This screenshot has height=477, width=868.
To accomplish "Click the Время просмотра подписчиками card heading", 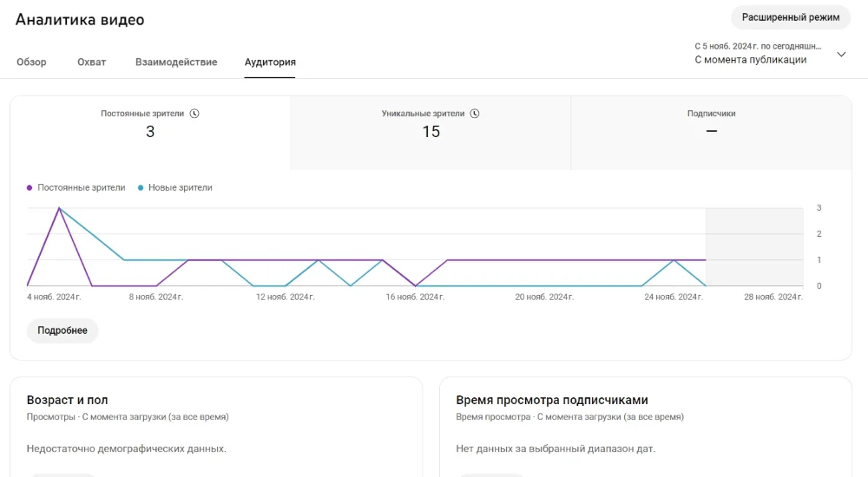I will click(x=552, y=400).
